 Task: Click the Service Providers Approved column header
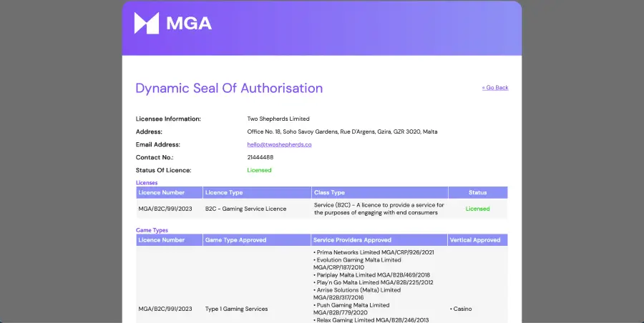tap(379, 240)
